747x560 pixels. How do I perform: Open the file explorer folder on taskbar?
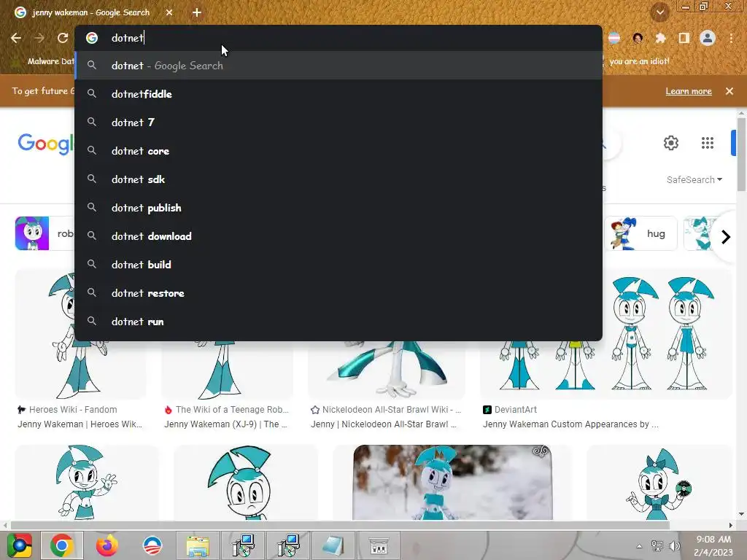coord(197,545)
